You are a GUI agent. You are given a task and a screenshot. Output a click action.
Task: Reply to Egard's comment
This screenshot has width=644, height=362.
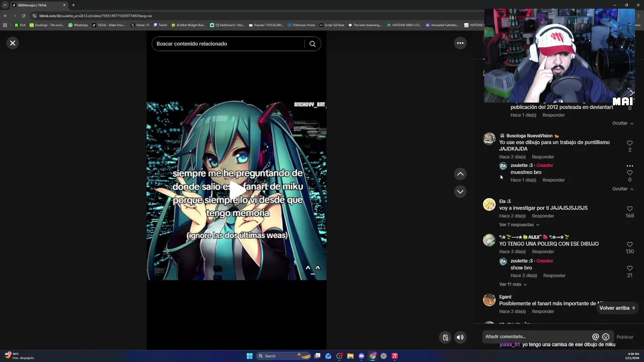[x=543, y=312]
